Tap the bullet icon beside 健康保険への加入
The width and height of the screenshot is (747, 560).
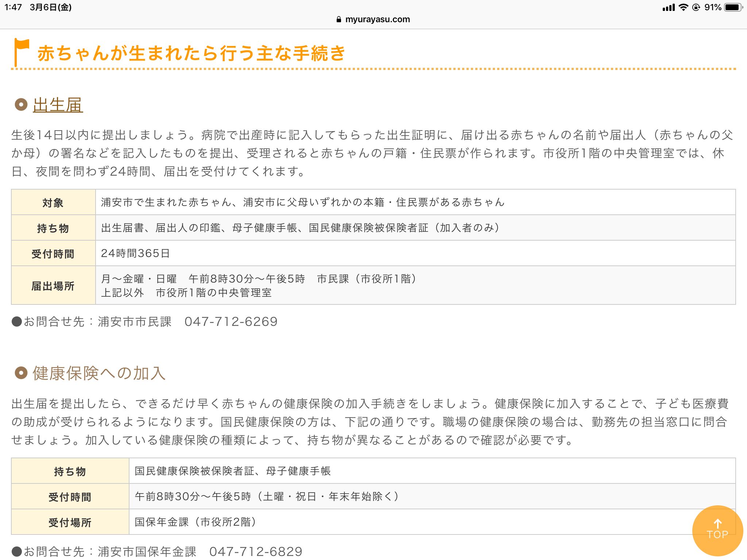coord(21,373)
